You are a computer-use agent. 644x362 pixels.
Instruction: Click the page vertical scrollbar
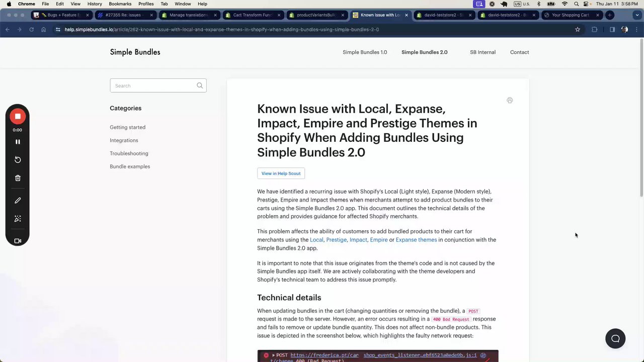tap(641, 118)
